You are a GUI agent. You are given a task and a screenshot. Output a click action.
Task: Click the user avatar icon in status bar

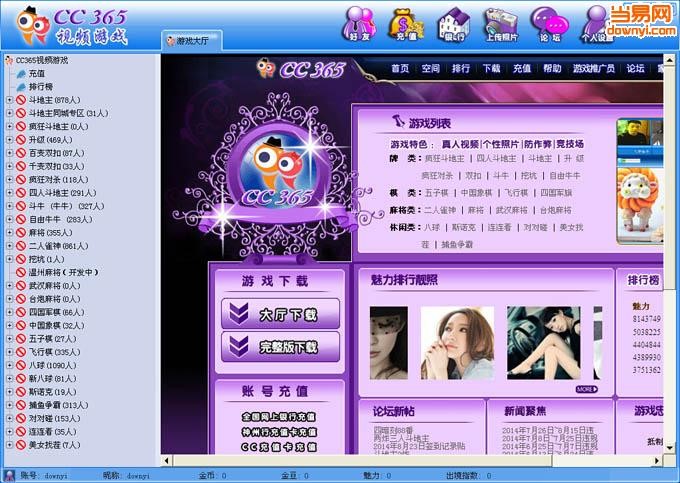point(9,476)
